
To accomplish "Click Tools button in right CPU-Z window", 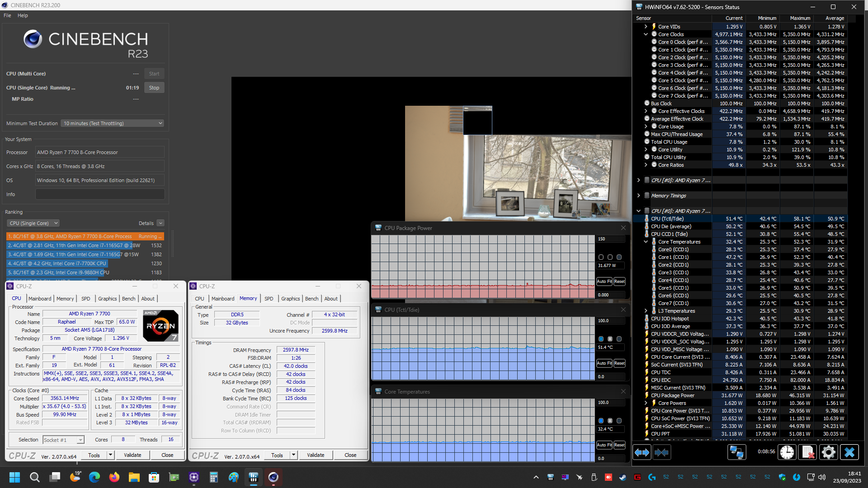I will coord(277,455).
